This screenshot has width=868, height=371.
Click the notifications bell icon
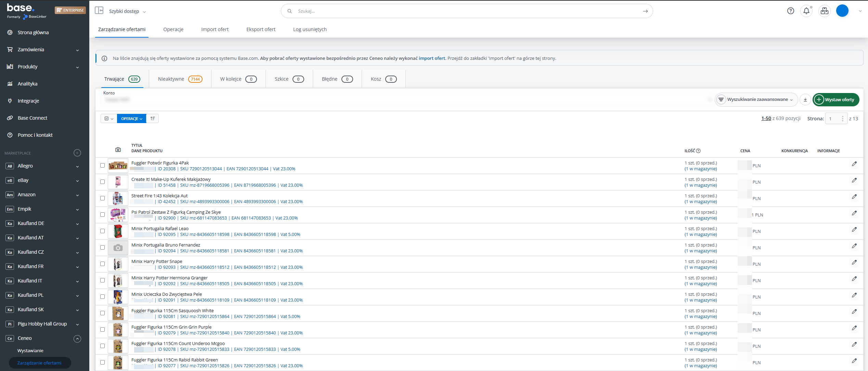click(x=806, y=11)
